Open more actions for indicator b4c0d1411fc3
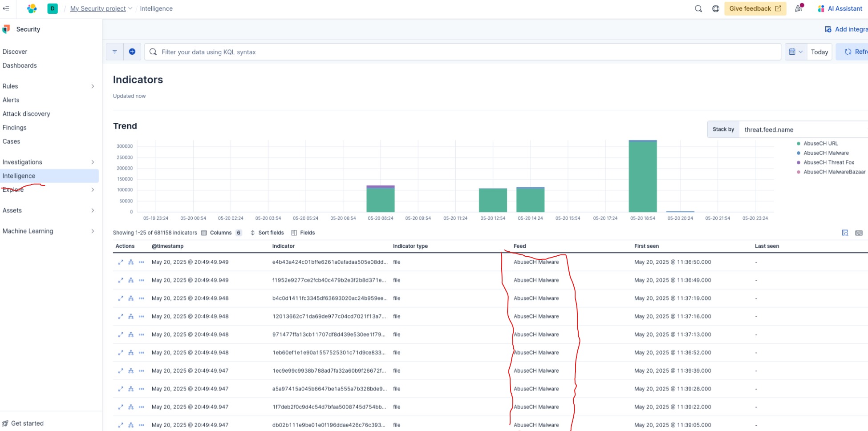 point(142,298)
